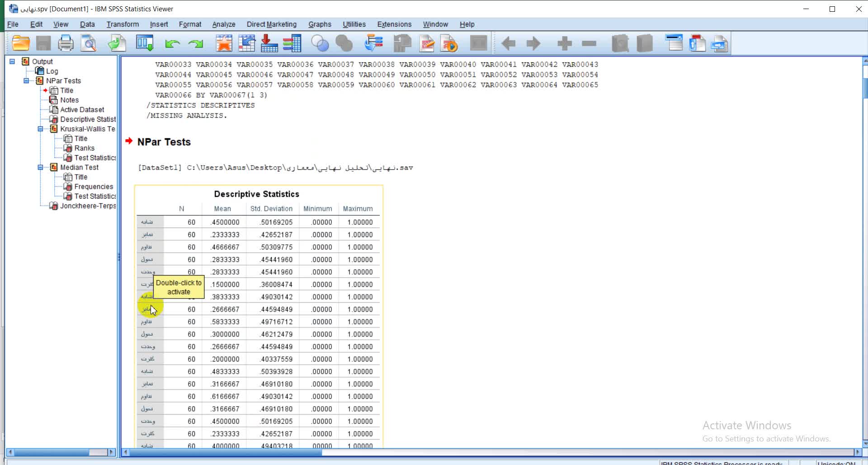Click the green Undo arrow

click(x=172, y=43)
